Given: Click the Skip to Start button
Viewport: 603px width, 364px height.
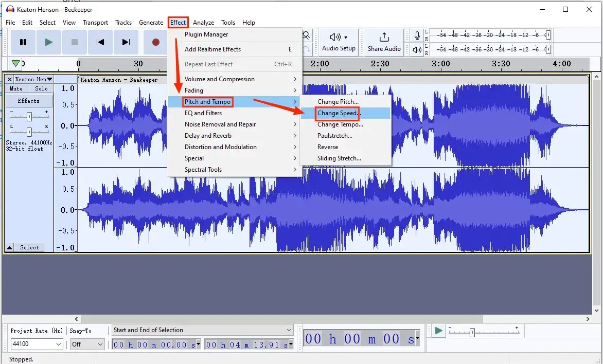Looking at the screenshot, I should 100,42.
